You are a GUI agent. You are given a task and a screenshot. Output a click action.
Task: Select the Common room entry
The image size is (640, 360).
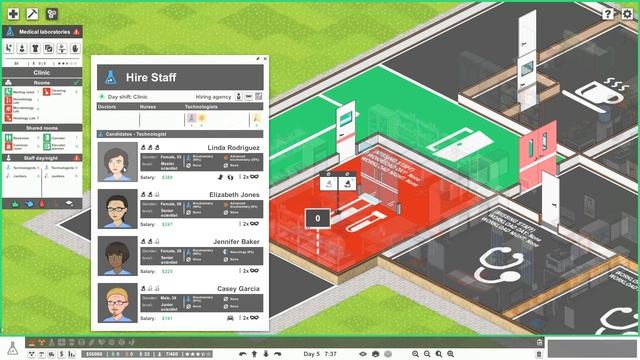click(x=21, y=146)
